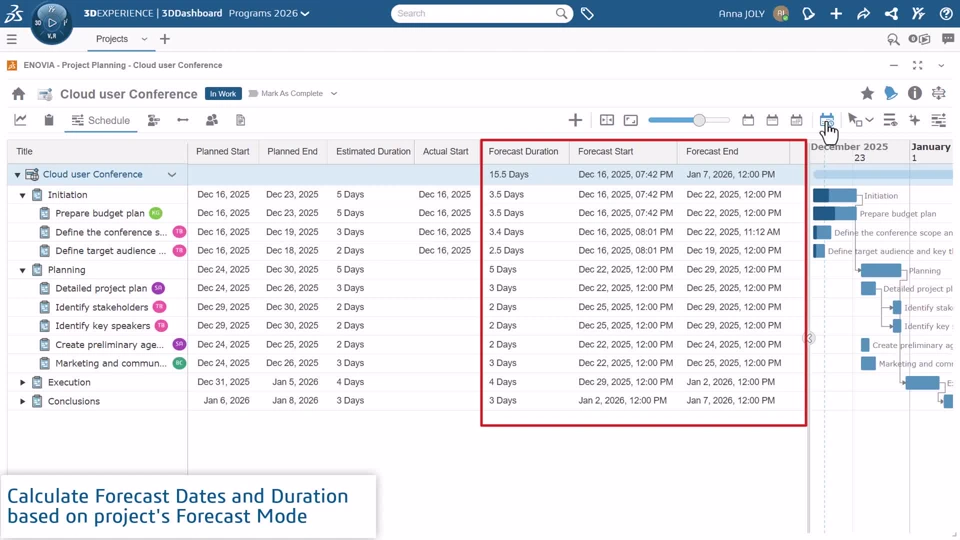The height and width of the screenshot is (540, 960).
Task: Open widget options chevron at top right
Action: point(941,66)
